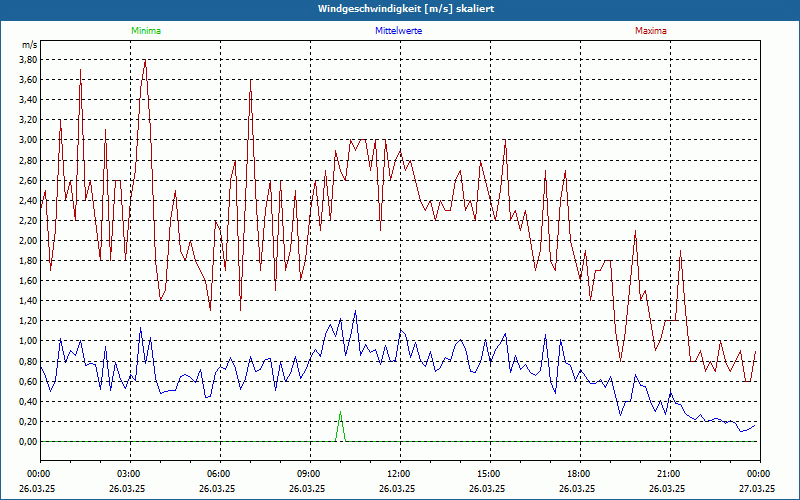This screenshot has width=800, height=500.
Task: Click the 12:00 time axis label
Action: [x=397, y=474]
